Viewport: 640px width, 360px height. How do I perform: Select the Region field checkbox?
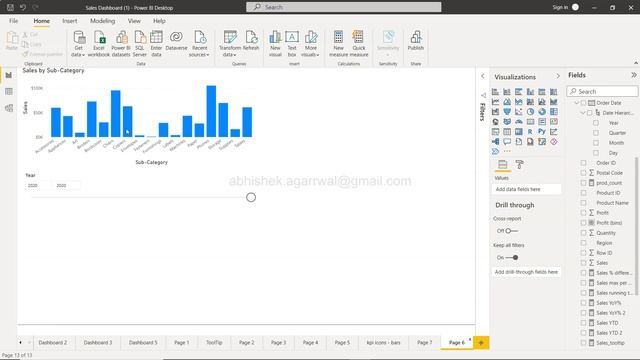[584, 243]
